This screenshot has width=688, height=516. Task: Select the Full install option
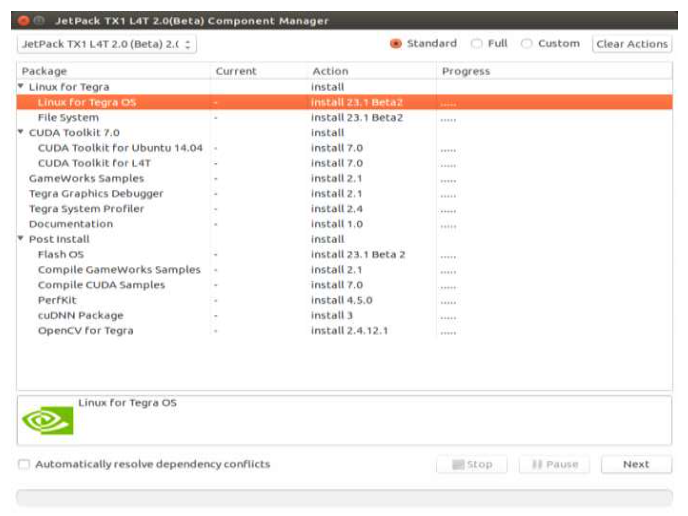pos(477,44)
